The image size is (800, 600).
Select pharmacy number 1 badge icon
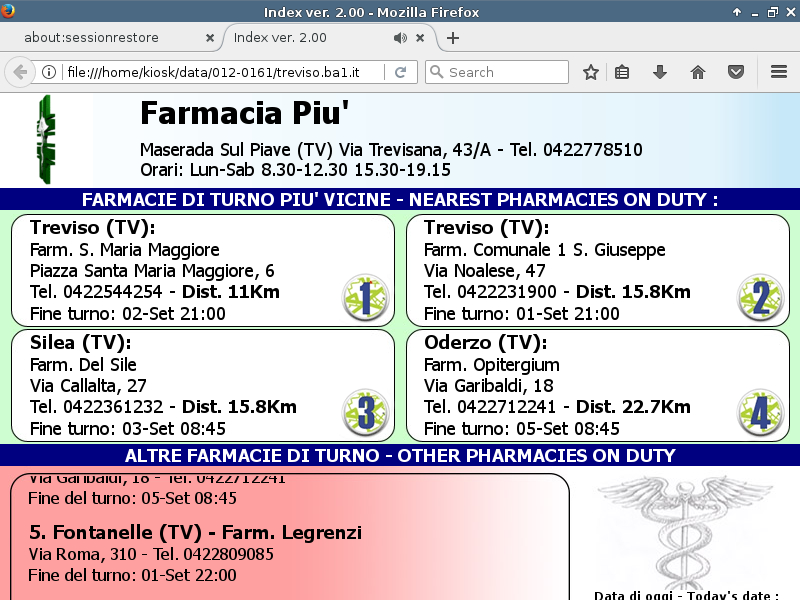pyautogui.click(x=365, y=299)
